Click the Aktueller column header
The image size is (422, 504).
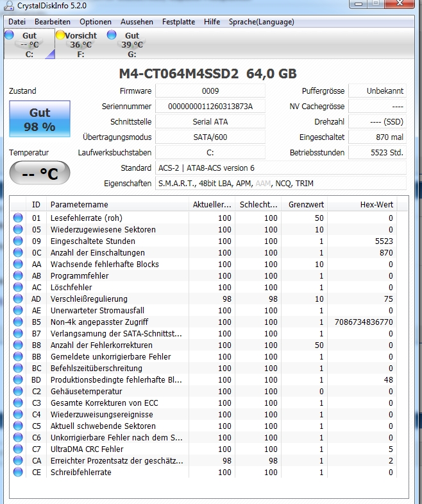(x=212, y=204)
